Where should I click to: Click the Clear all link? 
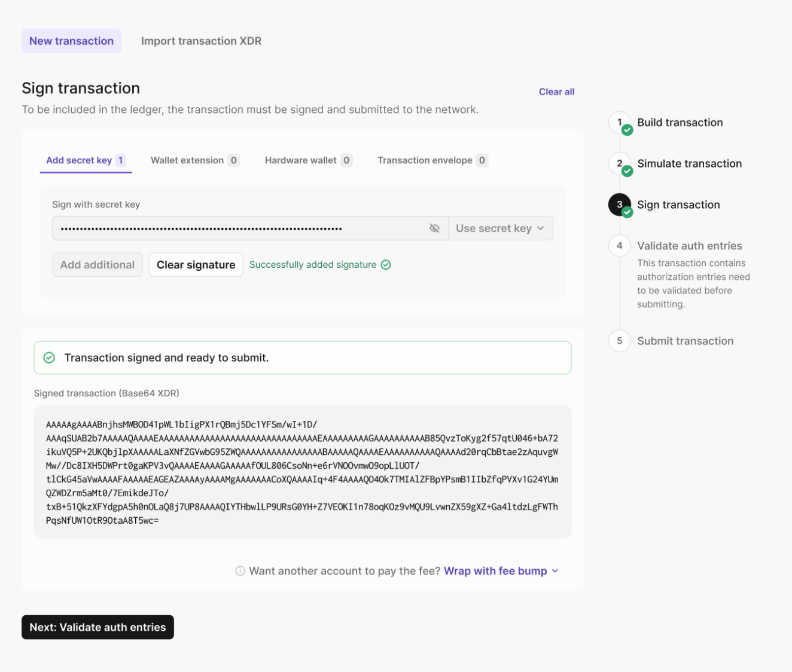(556, 92)
